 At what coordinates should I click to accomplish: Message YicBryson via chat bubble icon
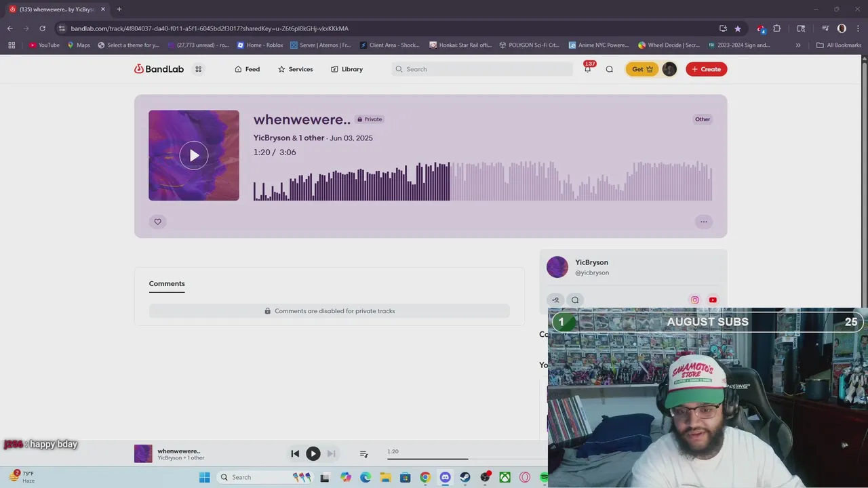click(x=575, y=300)
